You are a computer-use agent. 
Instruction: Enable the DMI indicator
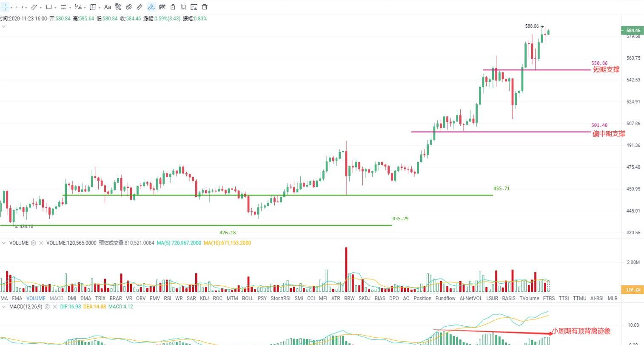[72, 298]
